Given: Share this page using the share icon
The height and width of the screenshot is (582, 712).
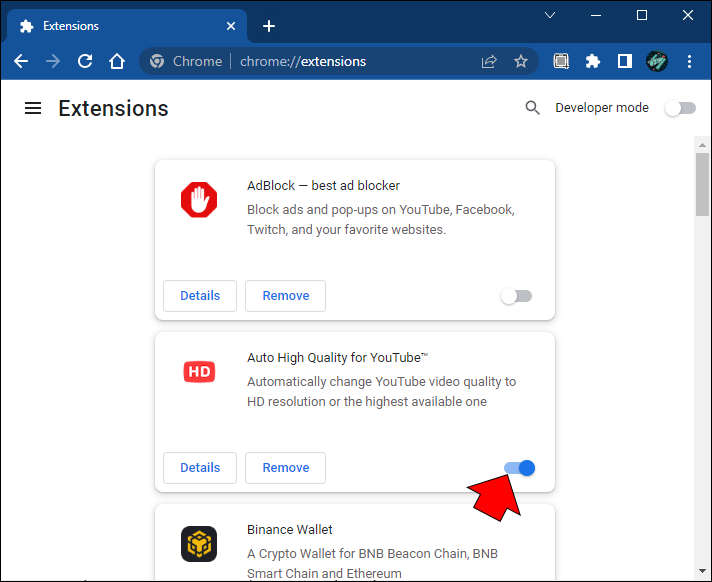Looking at the screenshot, I should click(489, 61).
